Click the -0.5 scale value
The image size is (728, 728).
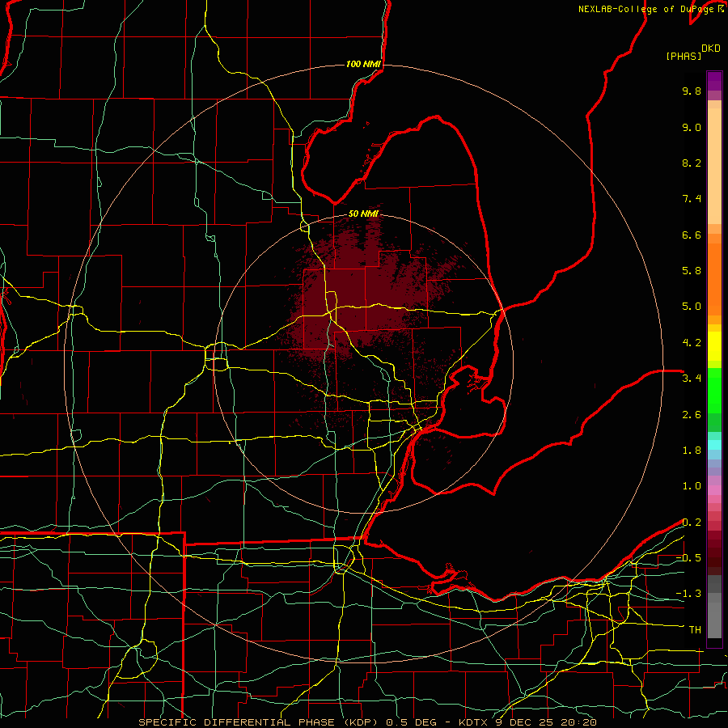(x=688, y=558)
